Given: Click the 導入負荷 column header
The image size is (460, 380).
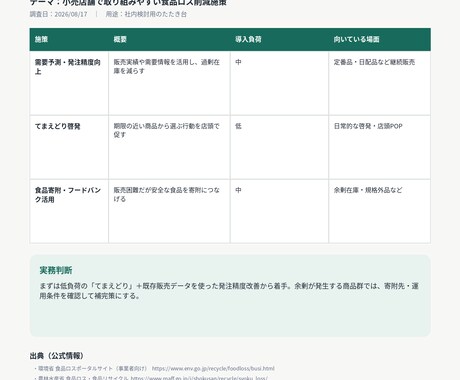Looking at the screenshot, I should tap(279, 39).
